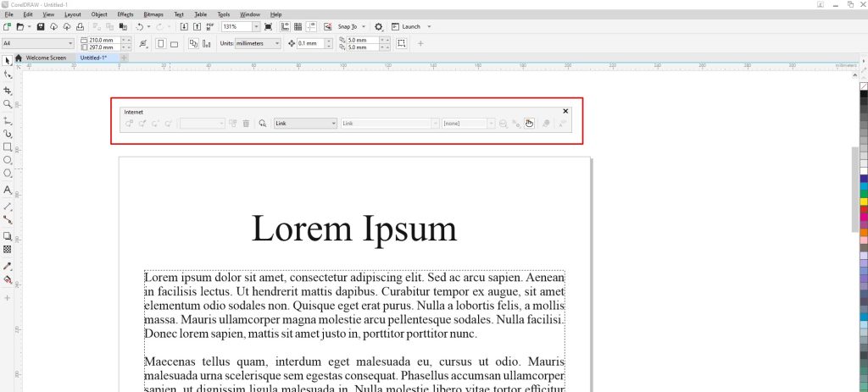Select the Artistic Media tool
Screen dimensions: 868x392
[7, 134]
